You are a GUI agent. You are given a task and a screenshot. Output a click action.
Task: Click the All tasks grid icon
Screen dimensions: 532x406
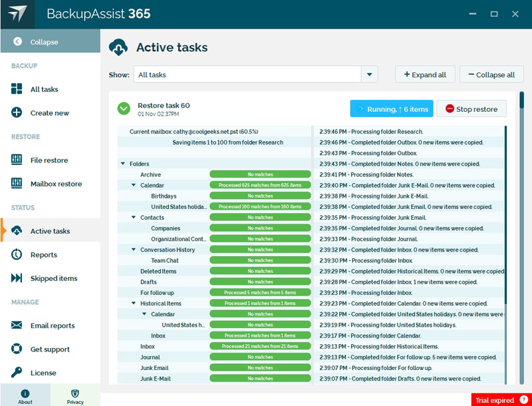(x=17, y=89)
